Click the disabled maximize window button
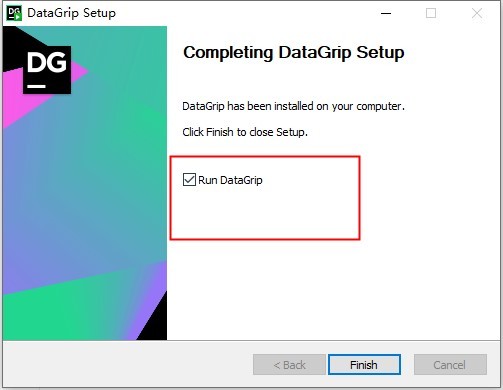503x390 pixels. pyautogui.click(x=431, y=13)
